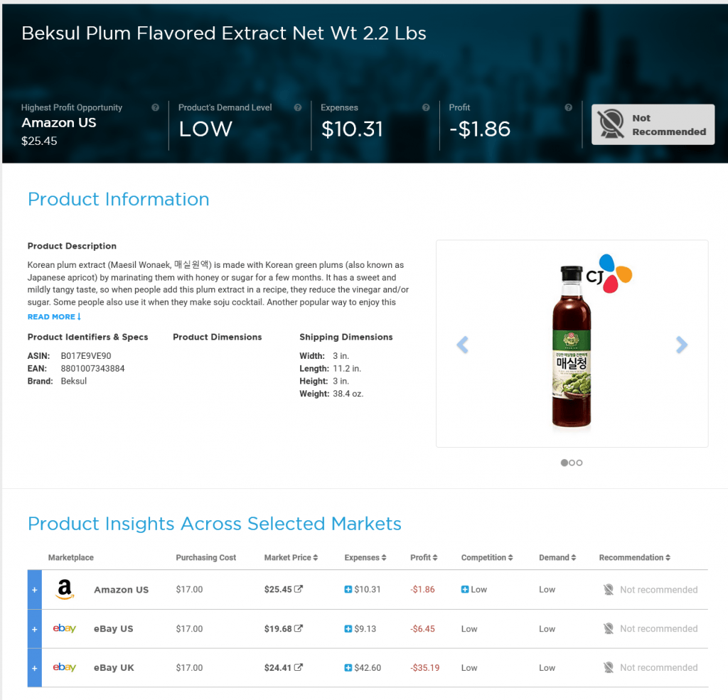Click help icon next to Profit header

pos(568,107)
